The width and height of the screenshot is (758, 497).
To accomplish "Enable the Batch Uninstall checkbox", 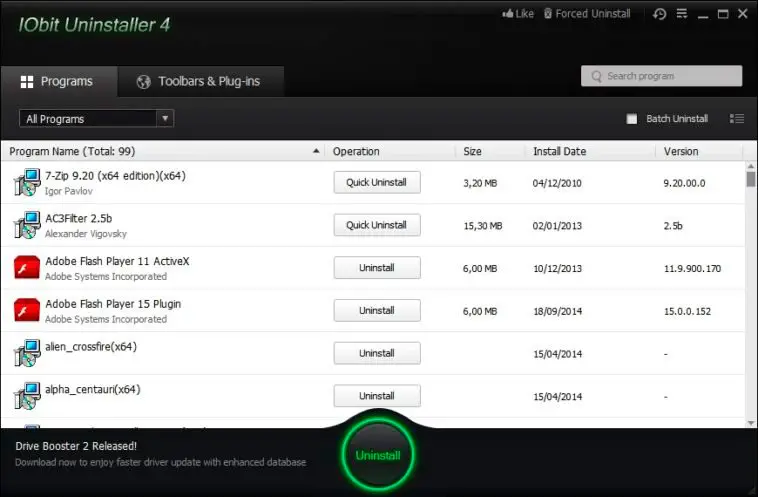I will [x=631, y=119].
